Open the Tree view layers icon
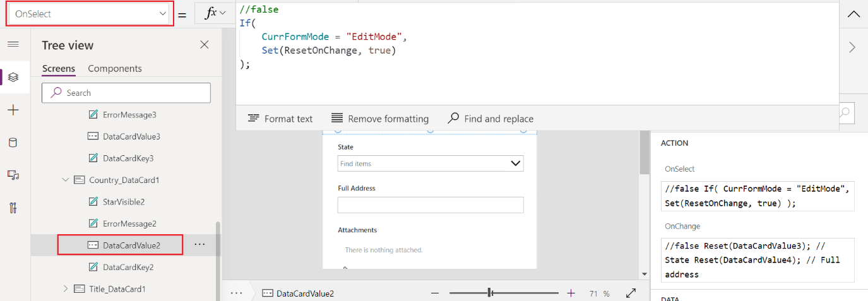The height and width of the screenshot is (301, 868). click(13, 77)
